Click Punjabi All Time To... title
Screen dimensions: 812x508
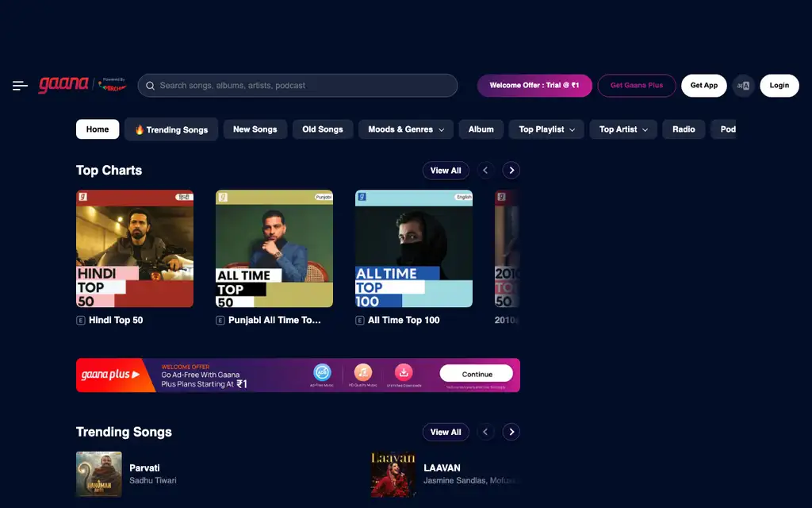274,321
